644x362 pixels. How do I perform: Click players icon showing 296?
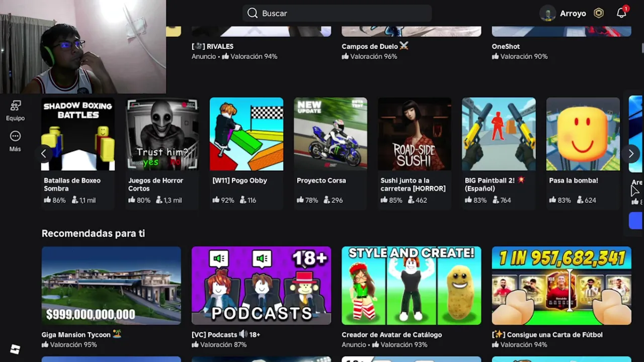(327, 200)
